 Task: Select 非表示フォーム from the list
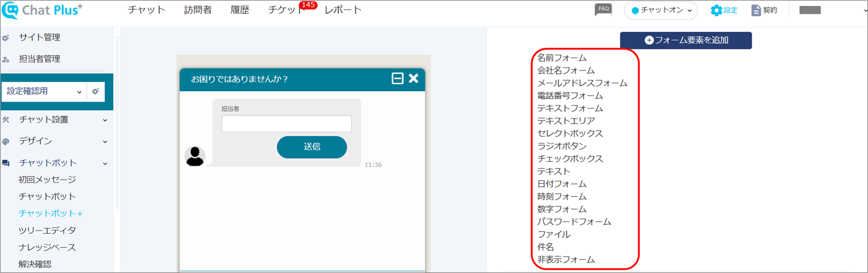(x=566, y=260)
